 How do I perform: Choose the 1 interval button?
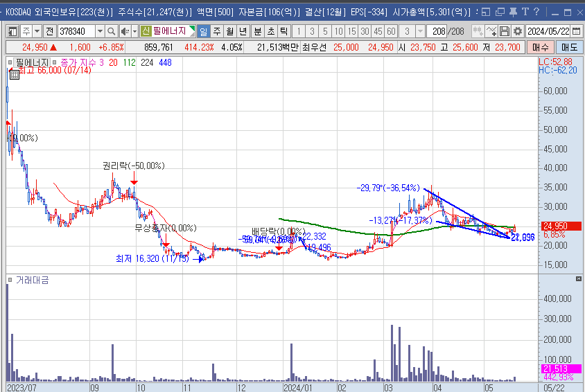pos(299,31)
